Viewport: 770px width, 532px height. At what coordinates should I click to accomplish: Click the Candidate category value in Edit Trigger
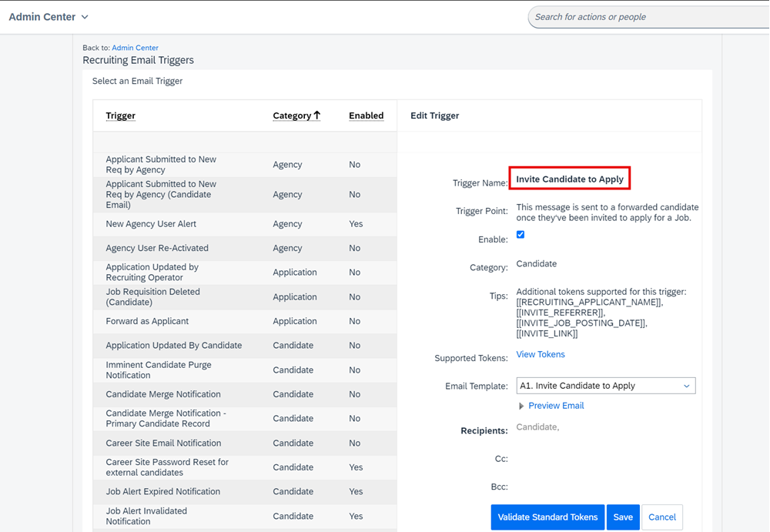(x=536, y=264)
